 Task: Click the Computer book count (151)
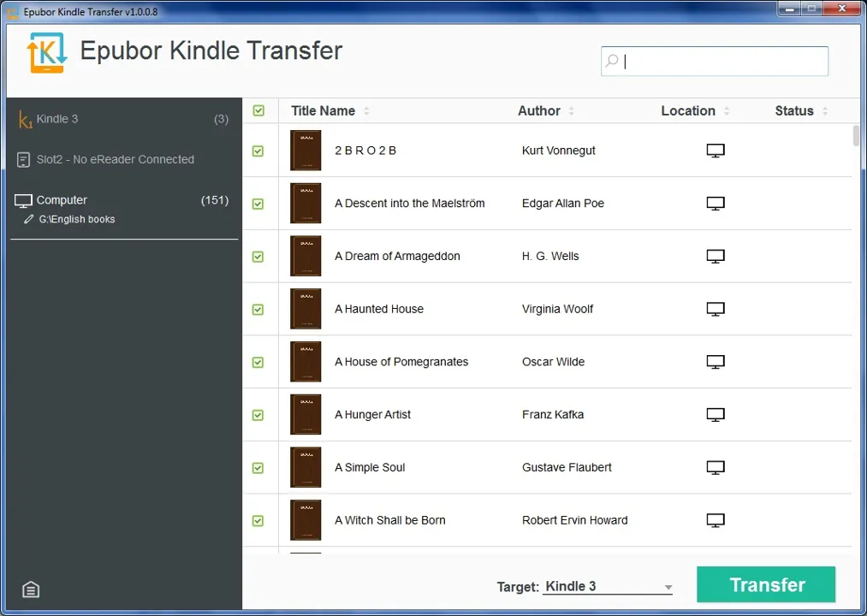[x=215, y=200]
